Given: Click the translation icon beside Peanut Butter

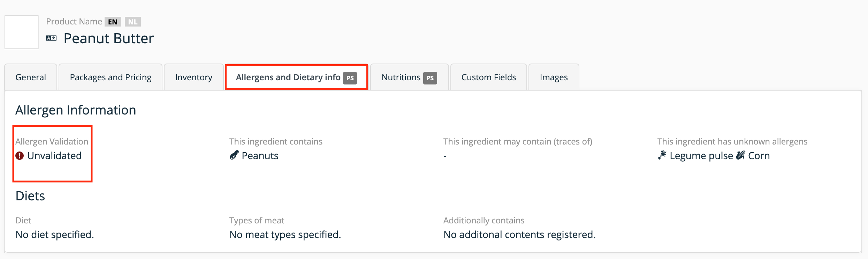Looking at the screenshot, I should pos(51,38).
